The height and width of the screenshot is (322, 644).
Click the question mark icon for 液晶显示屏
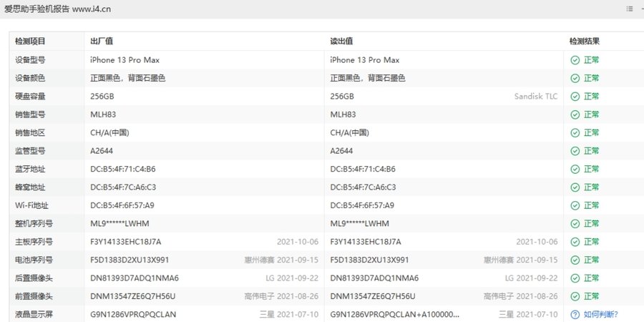(x=575, y=314)
